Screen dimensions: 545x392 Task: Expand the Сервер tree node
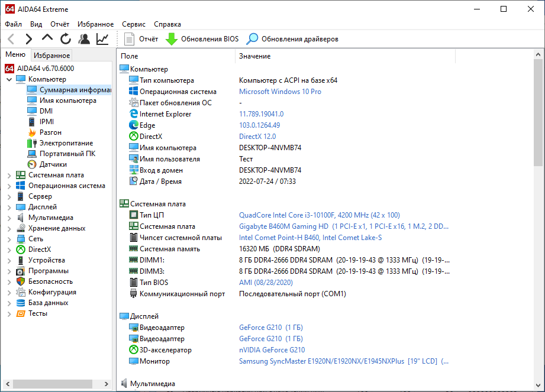coord(9,196)
